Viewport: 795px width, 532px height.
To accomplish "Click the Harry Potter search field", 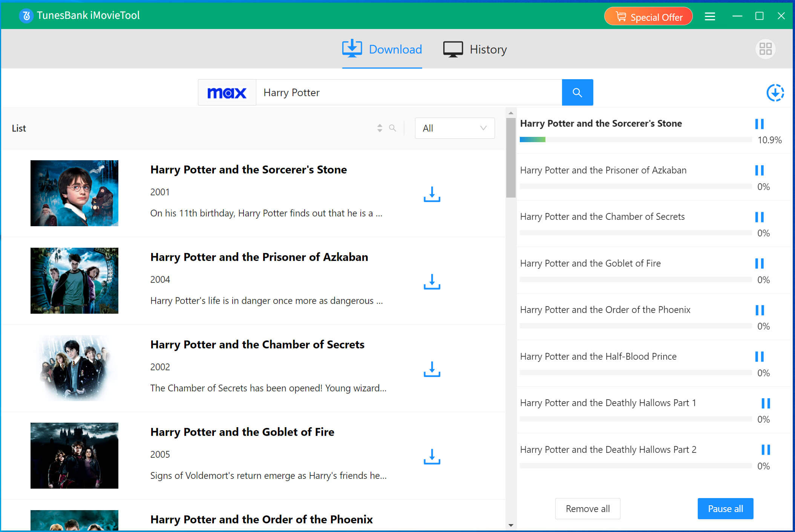I will [409, 92].
